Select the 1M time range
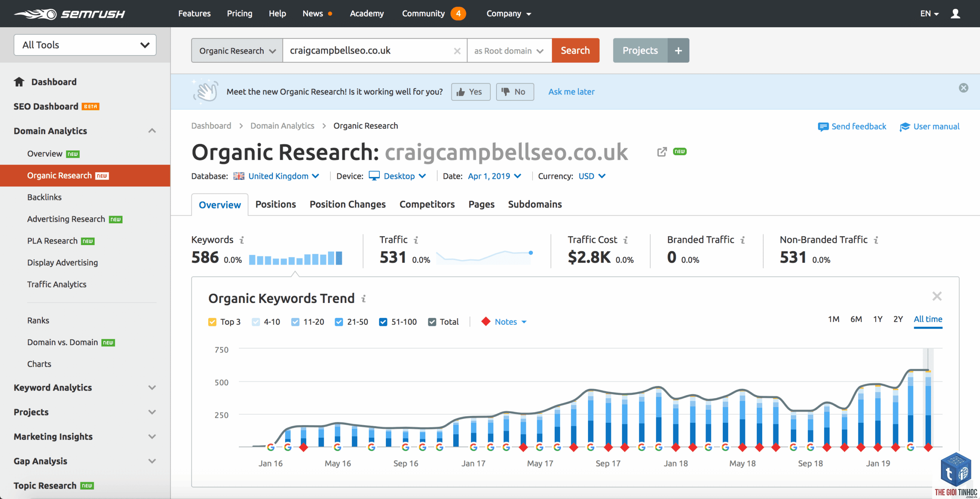This screenshot has width=980, height=499. (833, 319)
